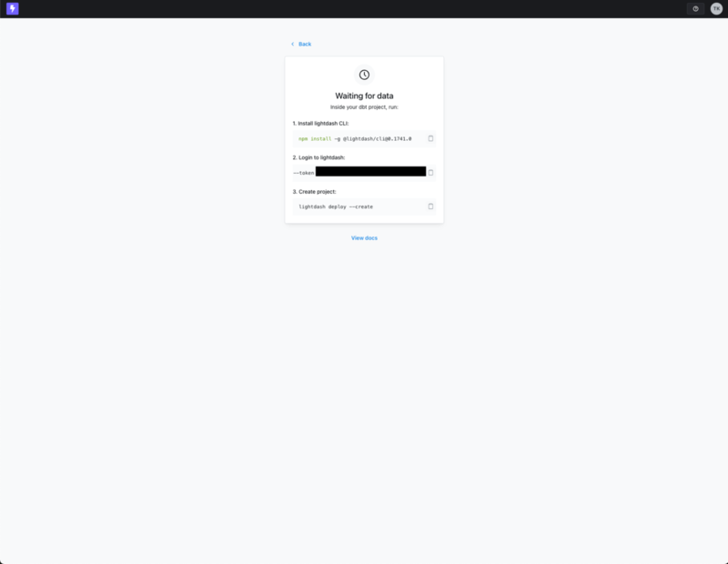Select the lightdash deploy --create code text

[x=336, y=206]
